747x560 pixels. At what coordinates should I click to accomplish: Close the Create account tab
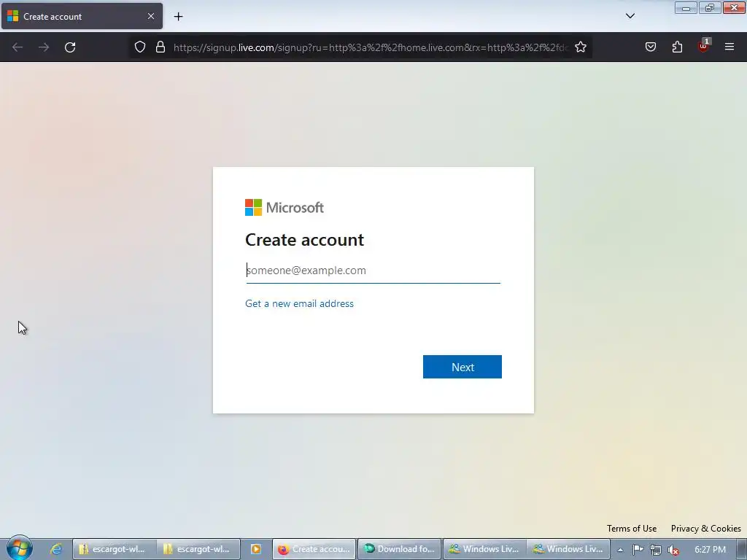point(150,16)
